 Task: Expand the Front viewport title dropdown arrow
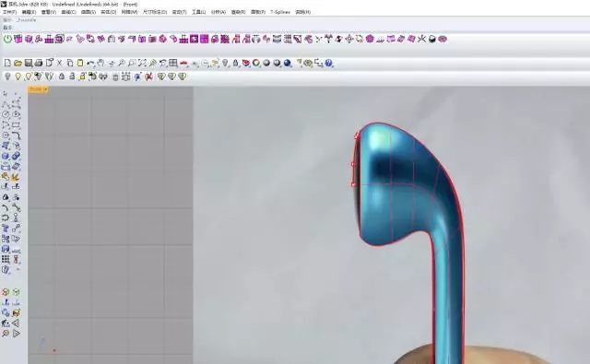tap(45, 89)
